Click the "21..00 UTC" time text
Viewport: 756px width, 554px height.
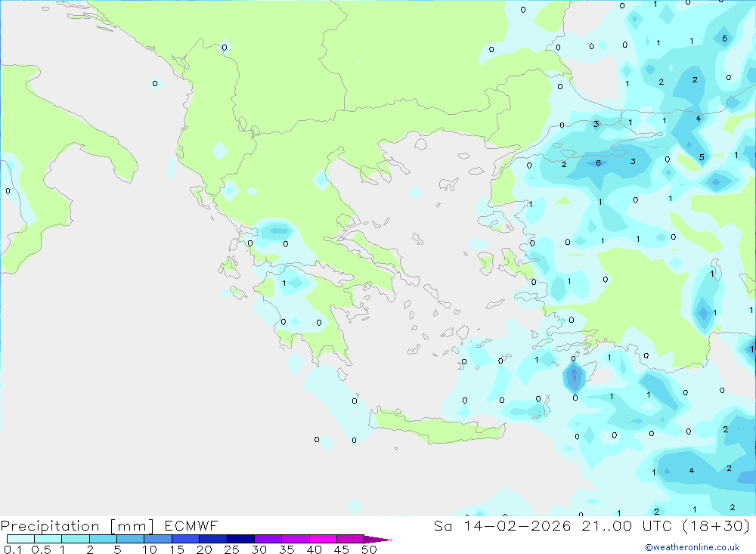tap(627, 525)
